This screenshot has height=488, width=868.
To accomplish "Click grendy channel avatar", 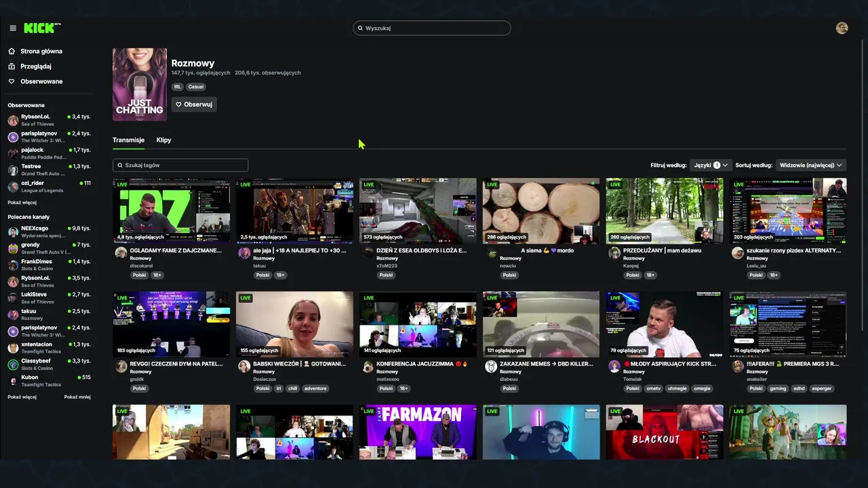I will [13, 248].
